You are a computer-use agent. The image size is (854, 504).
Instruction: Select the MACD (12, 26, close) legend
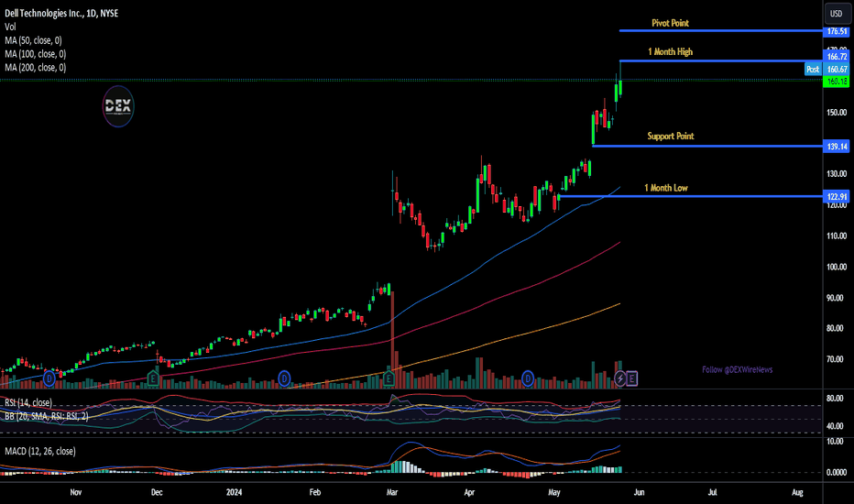point(40,451)
